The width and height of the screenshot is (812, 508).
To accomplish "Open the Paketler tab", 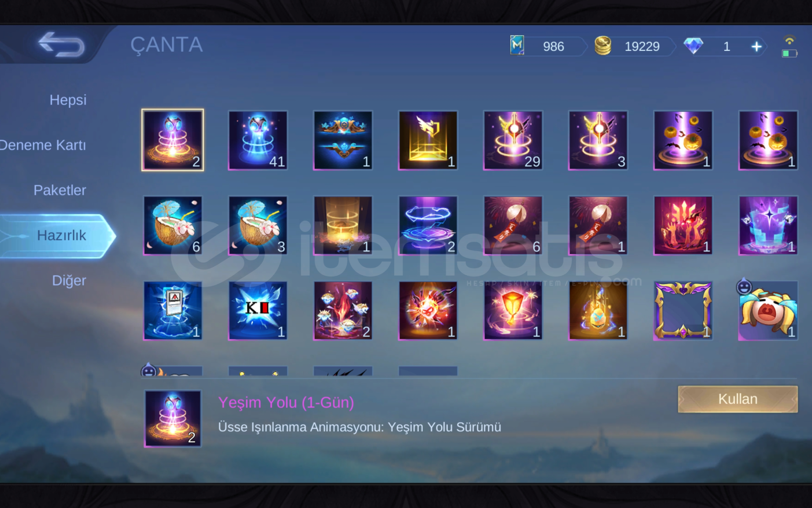I will [60, 190].
